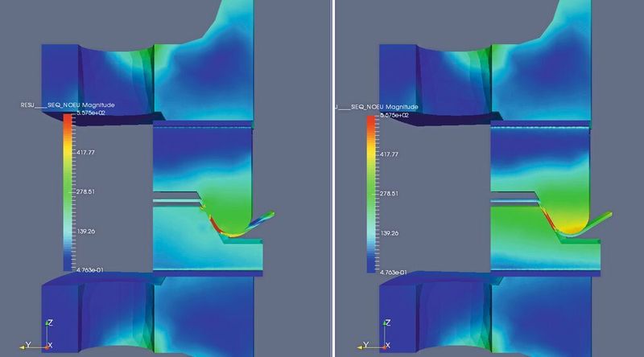Click the 278.51 tick label on right legend
The height and width of the screenshot is (357, 644).
click(389, 193)
